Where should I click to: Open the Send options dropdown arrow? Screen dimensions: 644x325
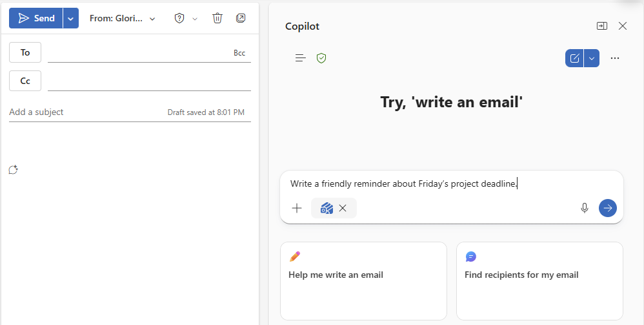point(70,18)
